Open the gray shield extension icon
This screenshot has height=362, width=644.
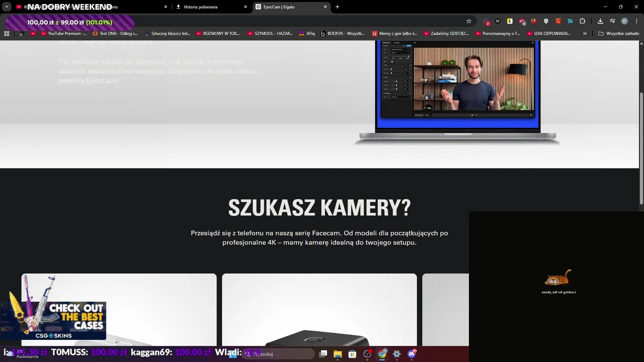[x=546, y=21]
